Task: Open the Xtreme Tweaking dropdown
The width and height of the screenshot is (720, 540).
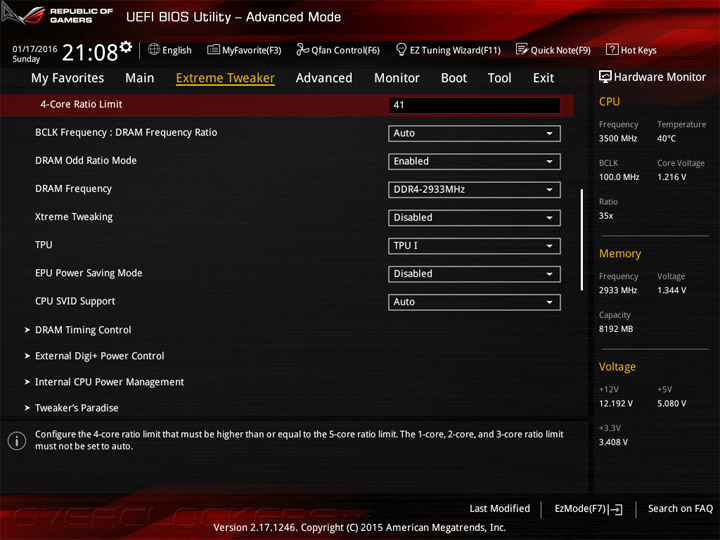Action: coord(474,218)
